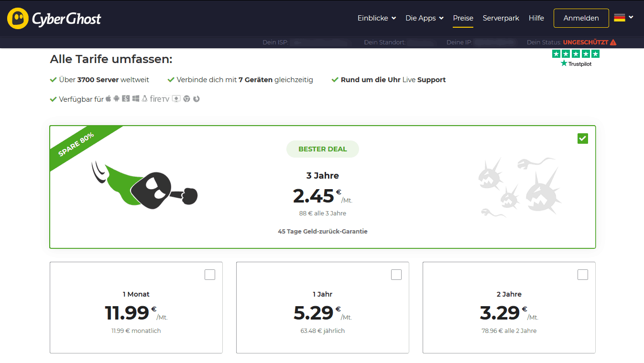Open the Preise page
Image resolution: width=644 pixels, height=363 pixels.
point(463,18)
